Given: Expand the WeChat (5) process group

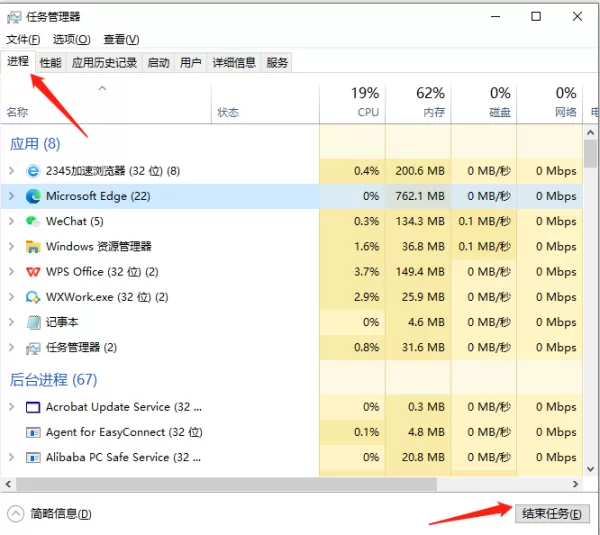Looking at the screenshot, I should point(11,221).
